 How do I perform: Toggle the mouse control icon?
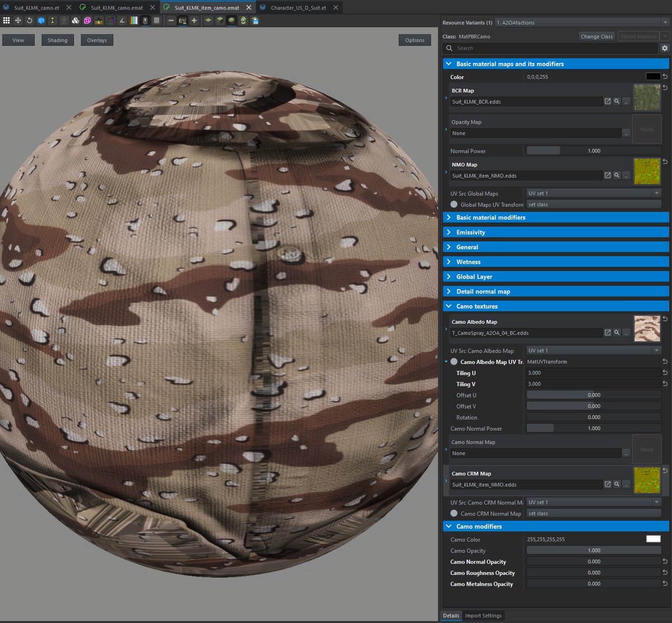(x=145, y=20)
